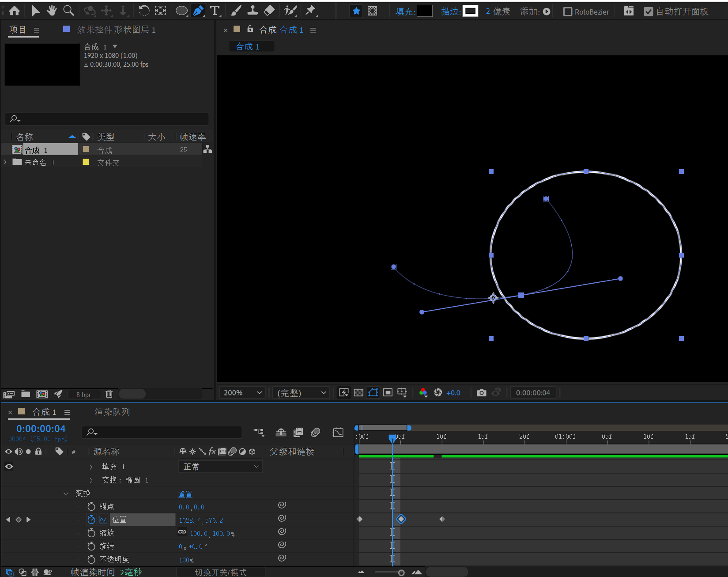728x577 pixels.
Task: Open the composition viewer panel menu
Action: 313,30
